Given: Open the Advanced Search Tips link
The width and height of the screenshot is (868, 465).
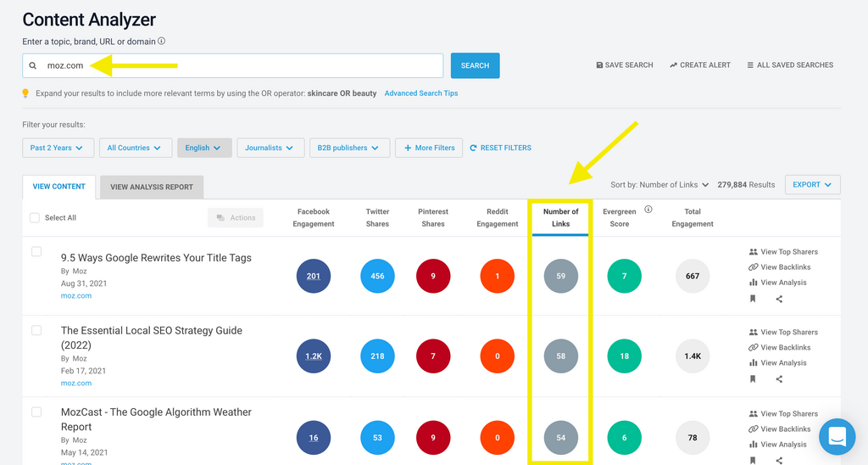Looking at the screenshot, I should point(420,93).
